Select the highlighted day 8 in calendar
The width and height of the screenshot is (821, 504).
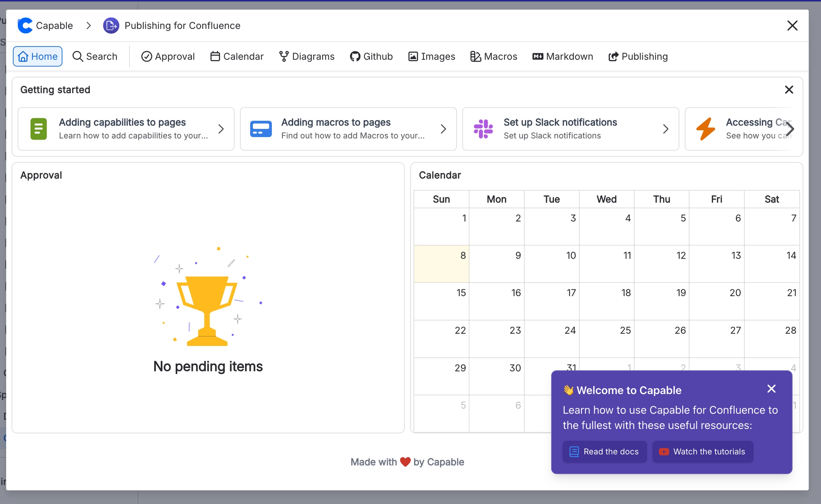click(441, 264)
